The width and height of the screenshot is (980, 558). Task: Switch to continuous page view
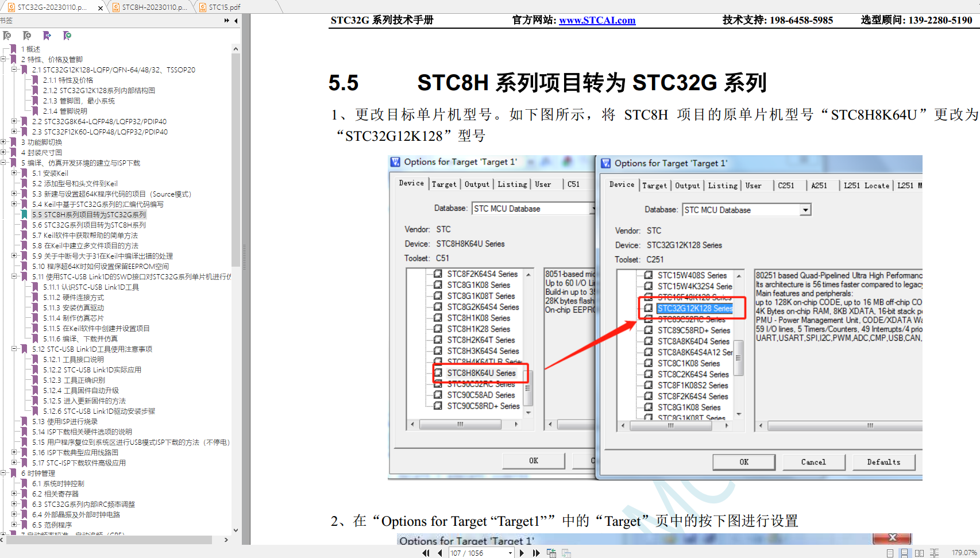[x=905, y=553]
